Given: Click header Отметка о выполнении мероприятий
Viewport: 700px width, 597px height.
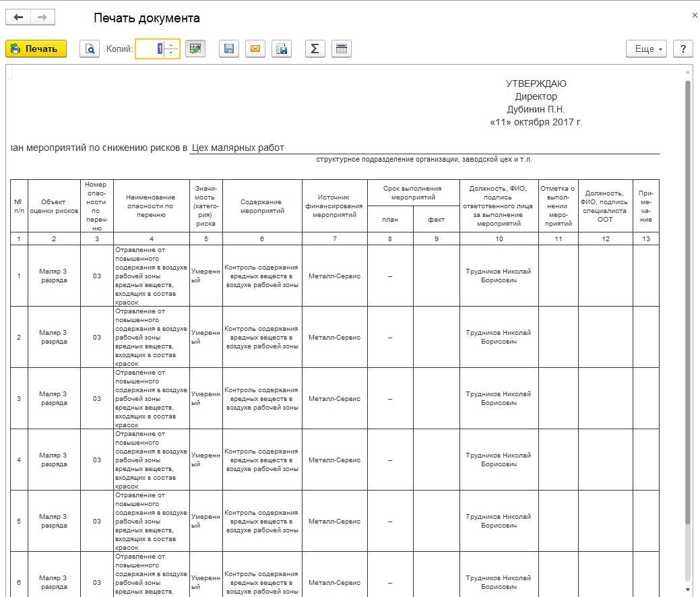Looking at the screenshot, I should pos(558,206).
